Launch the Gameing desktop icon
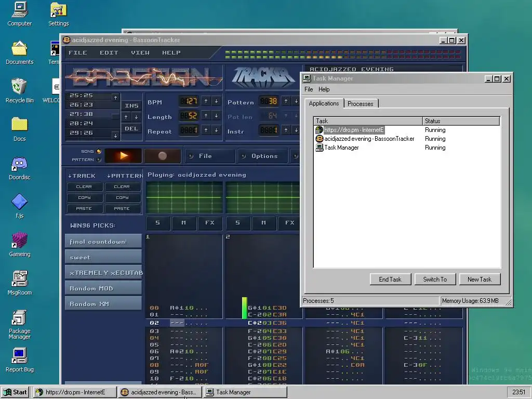 click(x=19, y=244)
